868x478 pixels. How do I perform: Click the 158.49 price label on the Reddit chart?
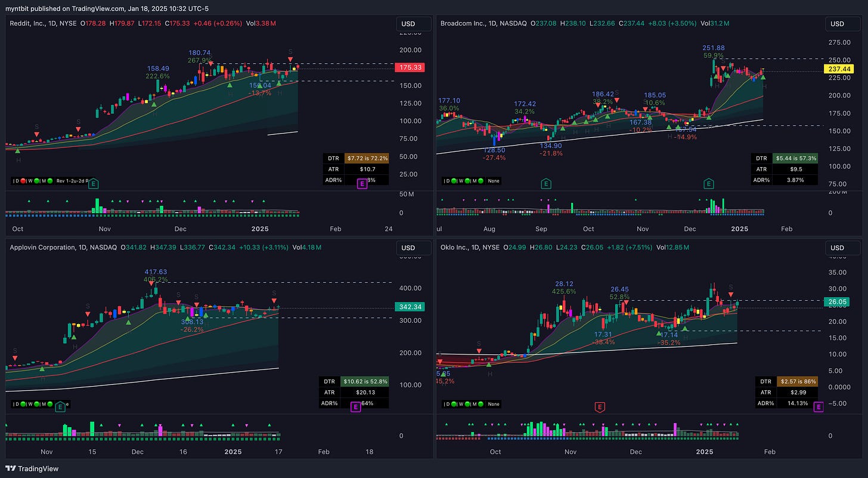(x=158, y=69)
